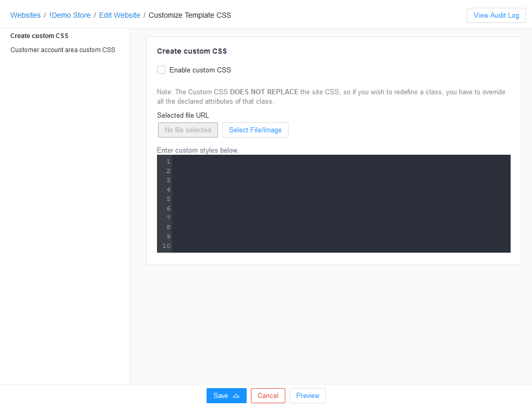Click line number 8 in editor gutter
This screenshot has width=532, height=410.
[168, 227]
